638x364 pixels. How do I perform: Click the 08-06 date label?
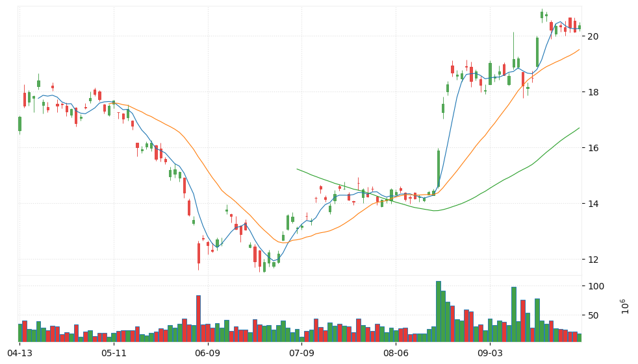click(396, 354)
